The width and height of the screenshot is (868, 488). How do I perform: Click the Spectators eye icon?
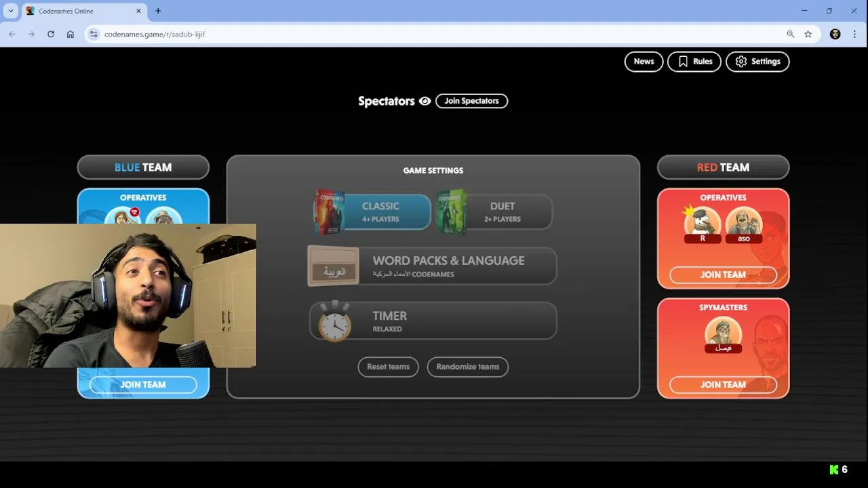pyautogui.click(x=425, y=101)
